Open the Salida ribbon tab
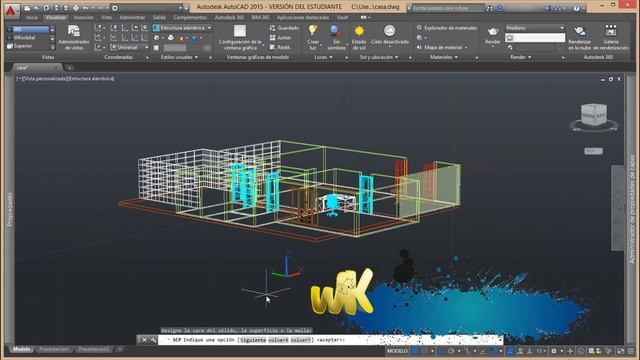Screen dimensions: 640x360 (x=159, y=18)
